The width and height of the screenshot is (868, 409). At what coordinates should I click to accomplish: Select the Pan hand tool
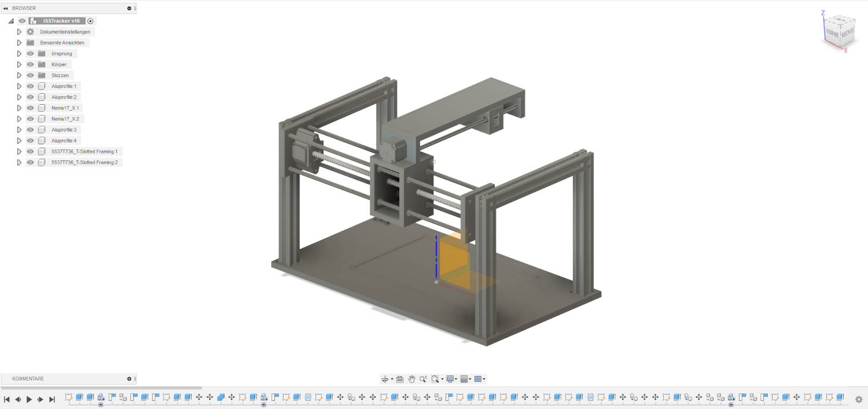(411, 379)
